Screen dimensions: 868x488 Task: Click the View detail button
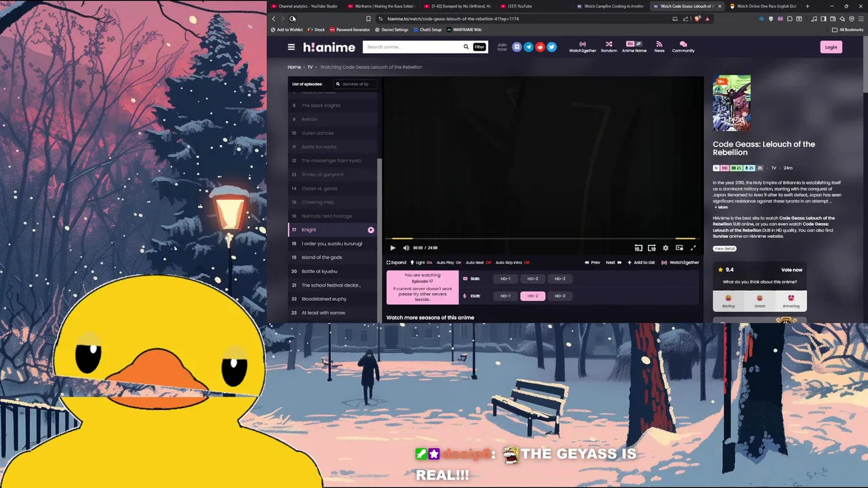click(x=724, y=249)
